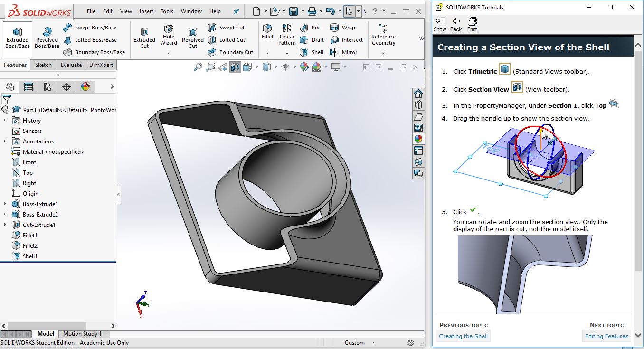Select the Shell feature tool
The height and width of the screenshot is (349, 644).
[x=312, y=52]
